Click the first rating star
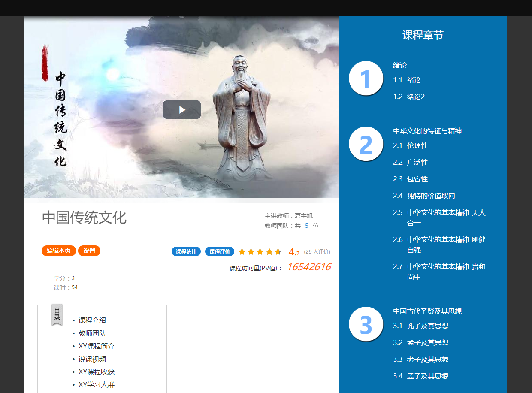The image size is (532, 393). click(x=242, y=252)
